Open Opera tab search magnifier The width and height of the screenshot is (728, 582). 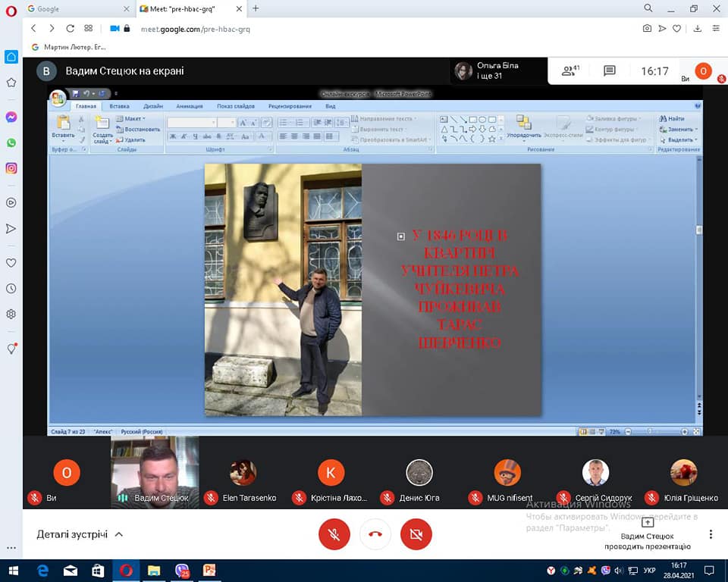coord(648,8)
